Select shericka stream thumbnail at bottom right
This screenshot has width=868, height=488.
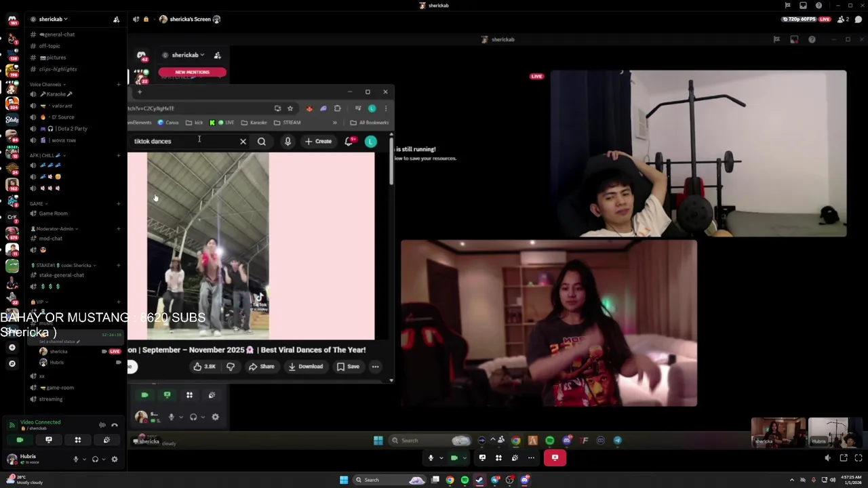coord(778,432)
